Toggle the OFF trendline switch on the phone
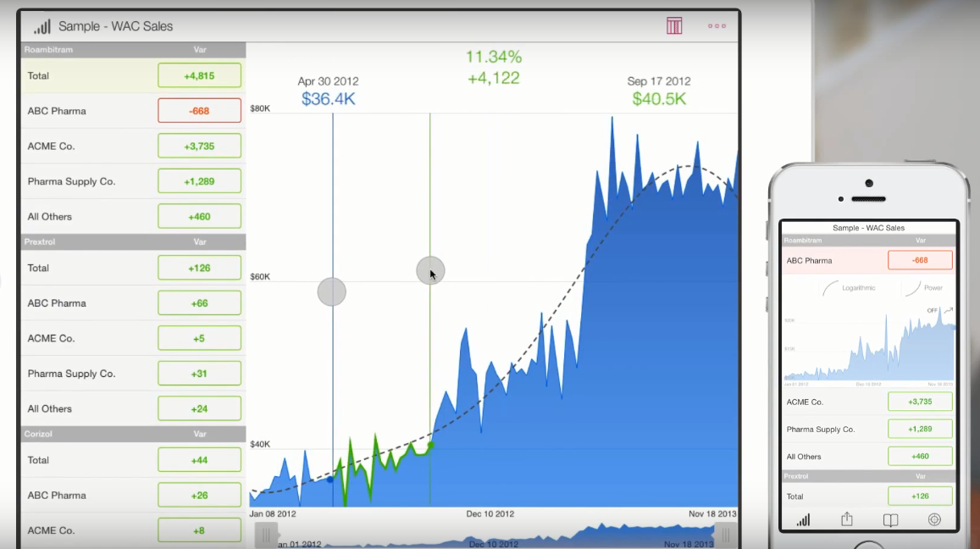The image size is (980, 549). pos(939,310)
